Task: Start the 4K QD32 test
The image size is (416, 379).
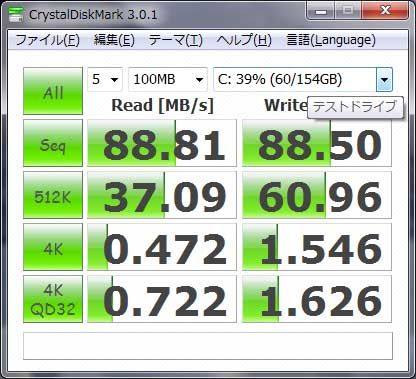Action: click(x=53, y=299)
